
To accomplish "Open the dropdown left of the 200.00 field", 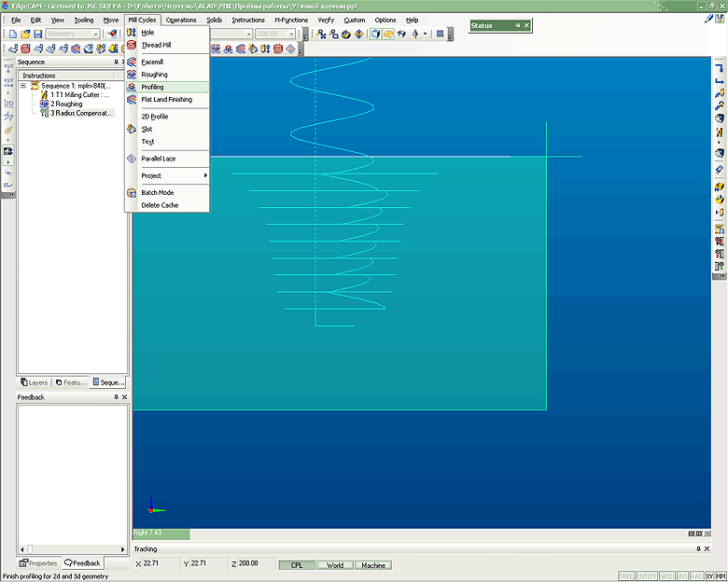I will 249,34.
